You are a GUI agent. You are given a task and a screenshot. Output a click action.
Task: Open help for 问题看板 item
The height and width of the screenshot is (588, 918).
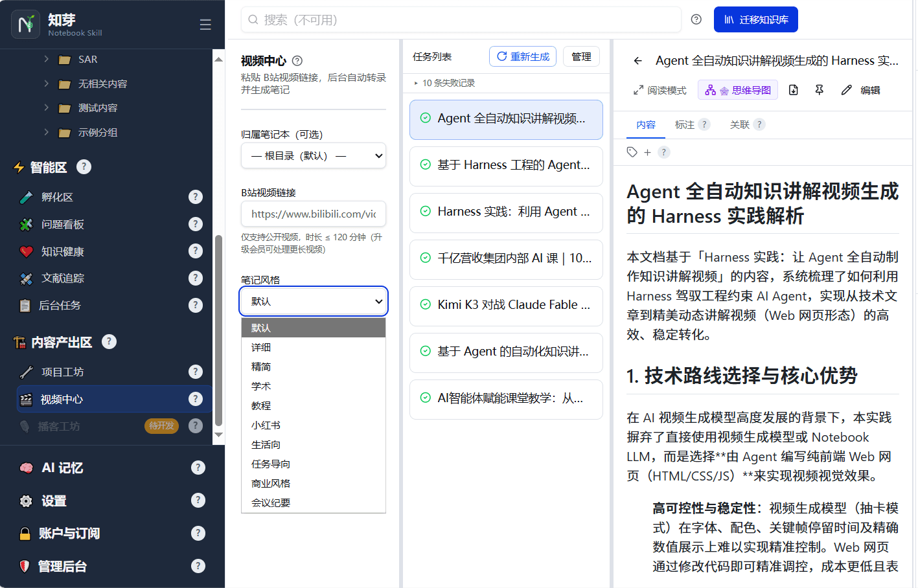coord(196,224)
